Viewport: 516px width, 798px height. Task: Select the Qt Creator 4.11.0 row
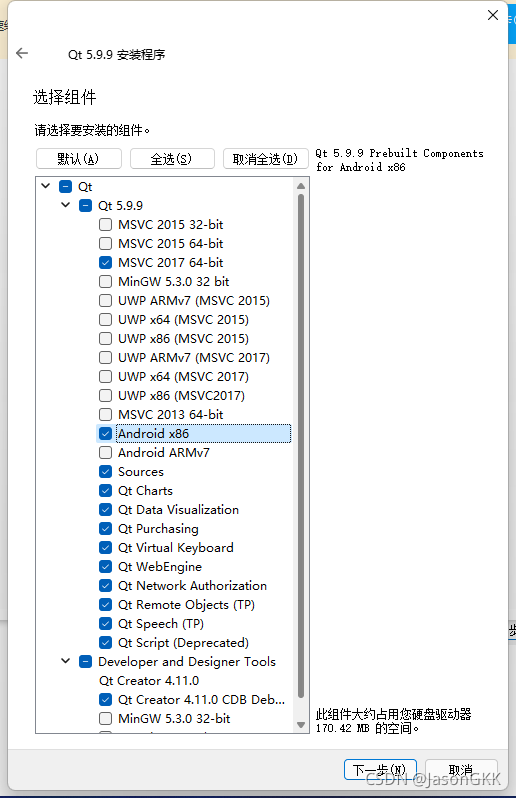click(149, 680)
